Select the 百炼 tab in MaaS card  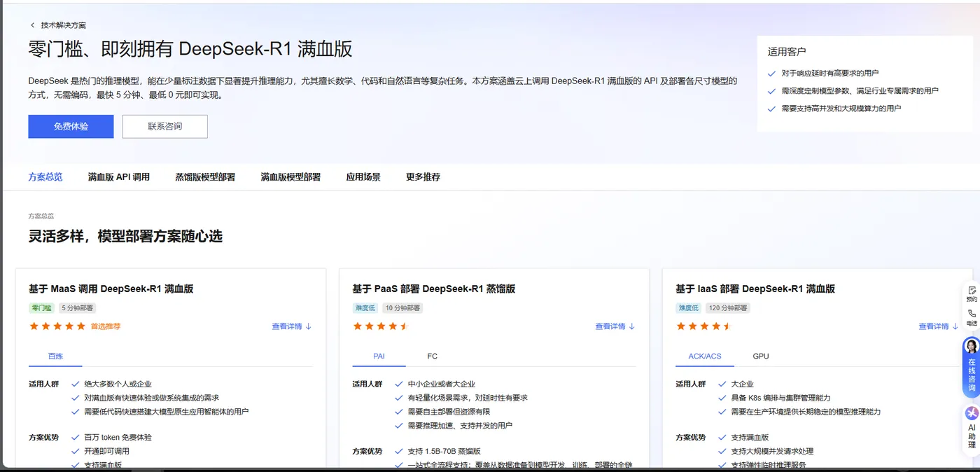point(55,356)
